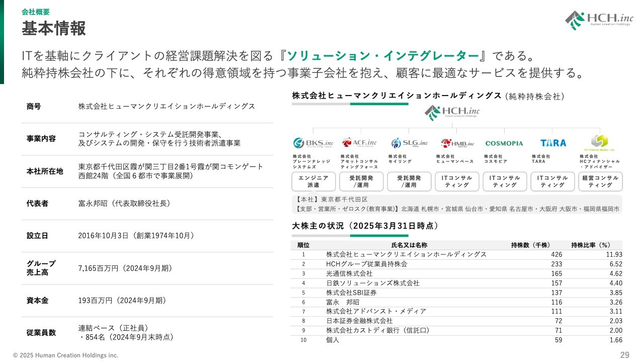Click the COSMOPIA logo
This screenshot has width=644, height=362.
tap(504, 143)
